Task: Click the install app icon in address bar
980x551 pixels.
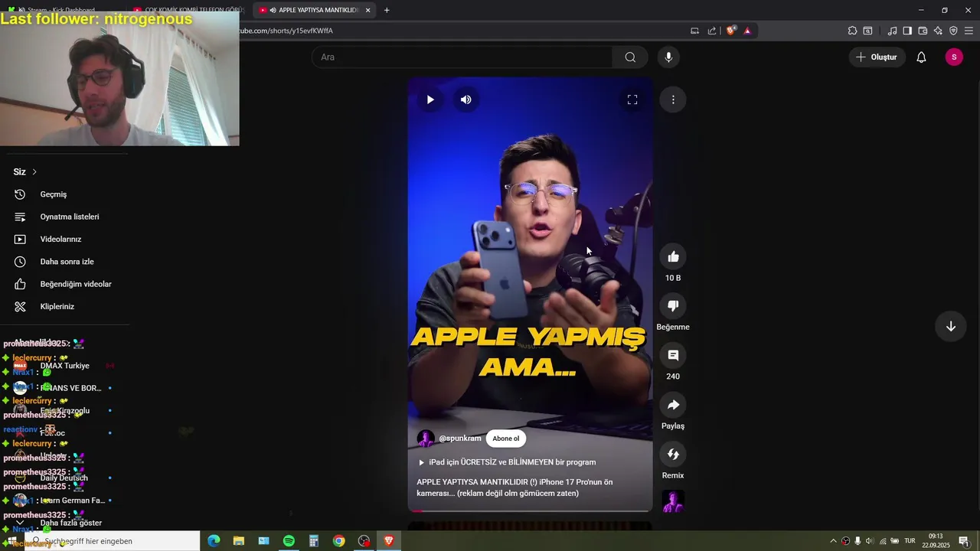Action: click(x=694, y=31)
